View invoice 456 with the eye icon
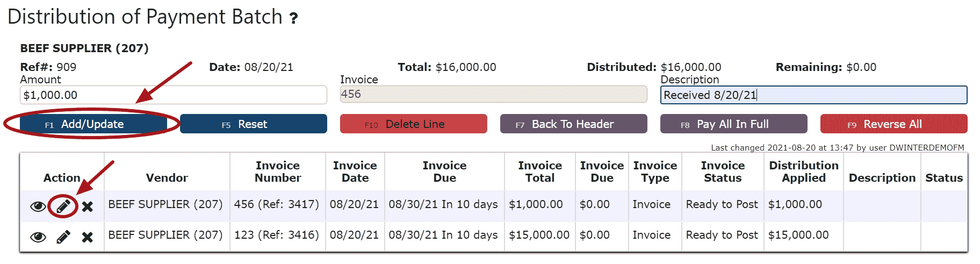The height and width of the screenshot is (264, 980). pyautogui.click(x=38, y=206)
